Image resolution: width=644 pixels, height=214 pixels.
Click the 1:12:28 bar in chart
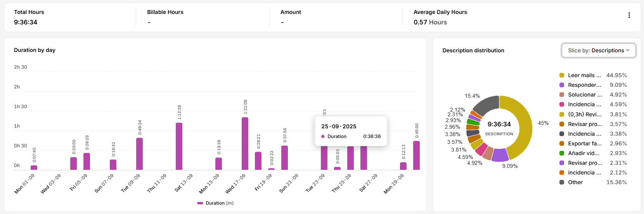click(179, 146)
